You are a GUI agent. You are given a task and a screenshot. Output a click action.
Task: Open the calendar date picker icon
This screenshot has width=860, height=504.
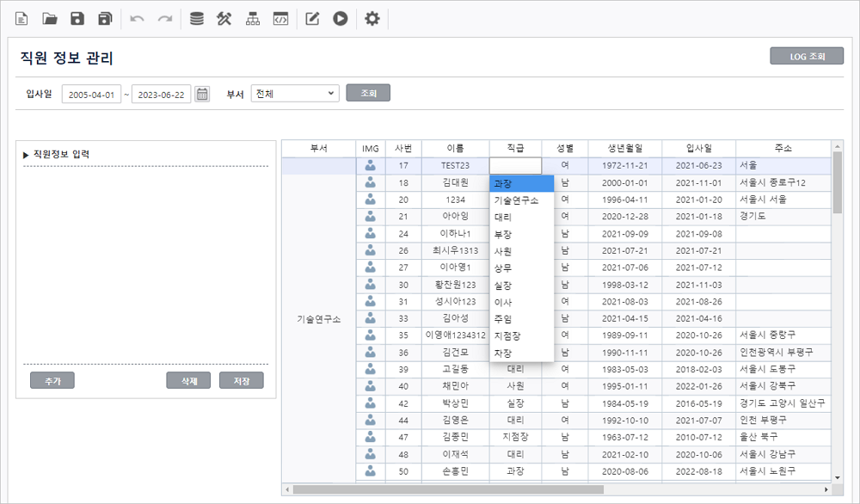pos(202,94)
